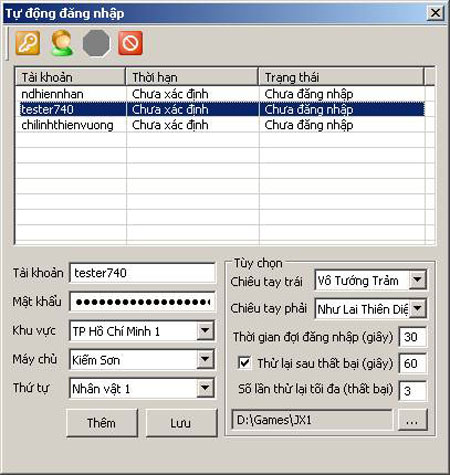The width and height of the screenshot is (450, 475).
Task: Click the green user account icon
Action: pos(62,43)
